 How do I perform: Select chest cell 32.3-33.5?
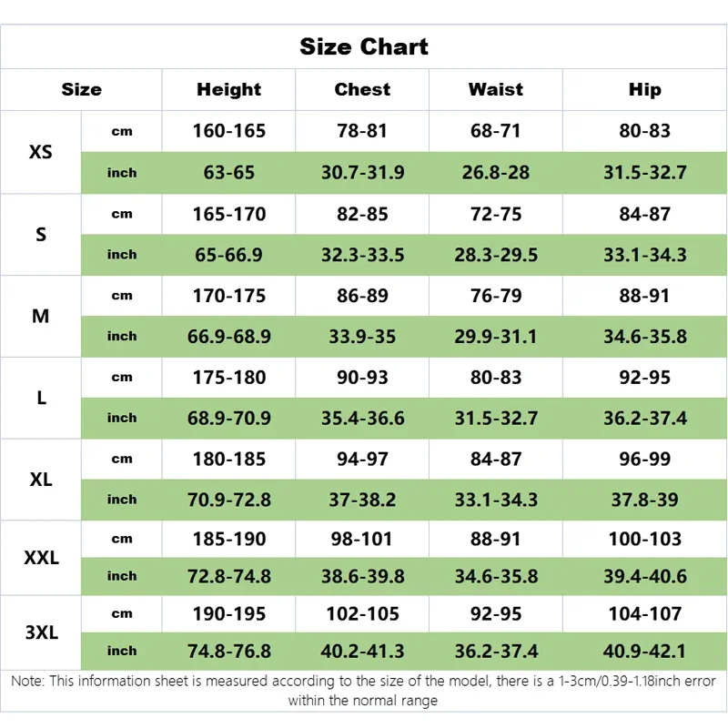tap(362, 255)
